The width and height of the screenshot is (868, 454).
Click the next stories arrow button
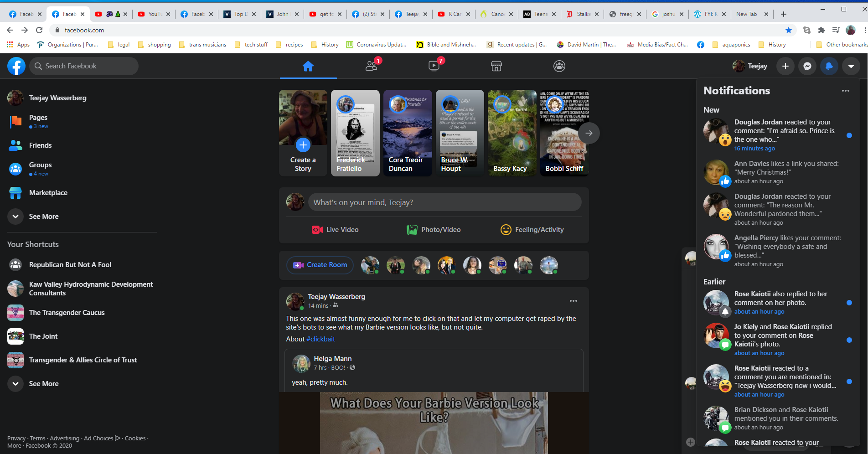click(x=589, y=133)
